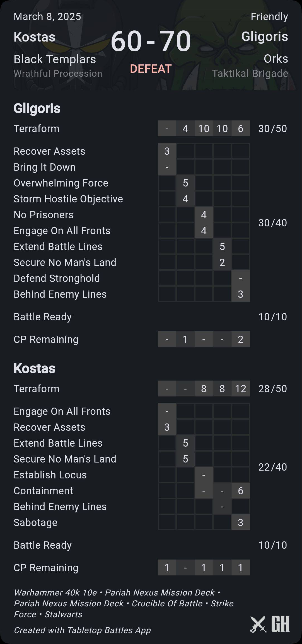The image size is (302, 644).
Task: Open the Created with Tabletop Battles App link
Action: point(82,630)
